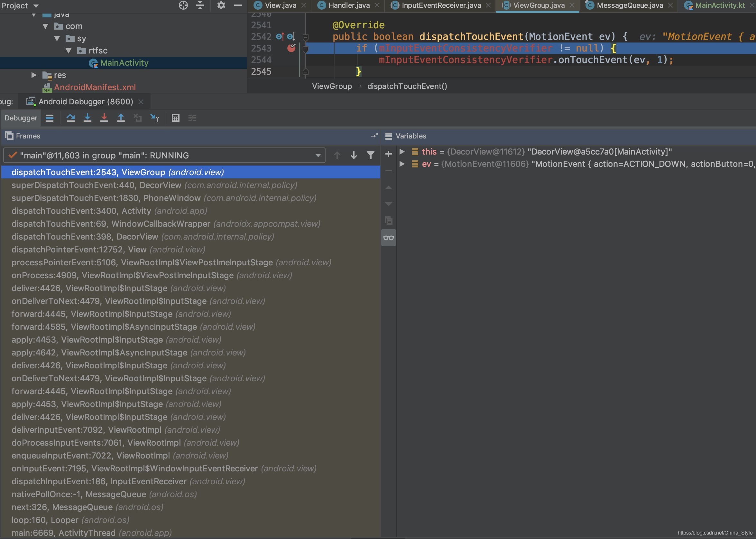Select frame dispatchTouchEvent:3400, Activity
The height and width of the screenshot is (539, 756).
(x=191, y=211)
